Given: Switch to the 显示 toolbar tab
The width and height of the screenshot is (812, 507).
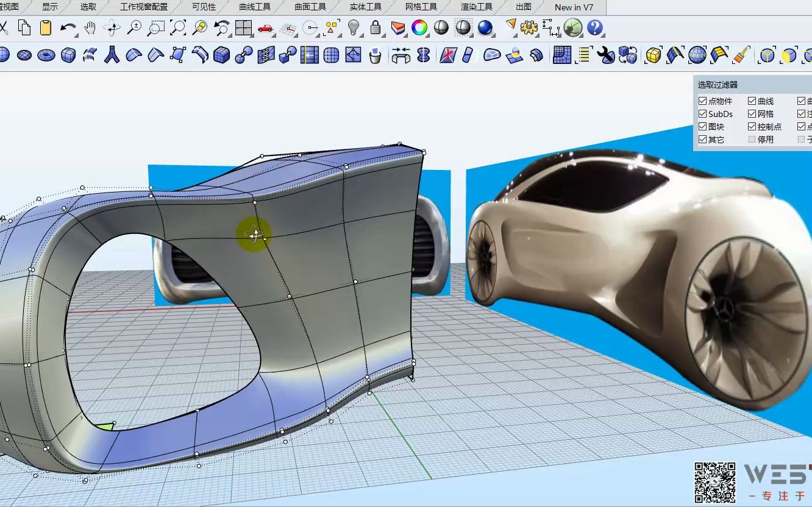Looking at the screenshot, I should click(x=50, y=7).
